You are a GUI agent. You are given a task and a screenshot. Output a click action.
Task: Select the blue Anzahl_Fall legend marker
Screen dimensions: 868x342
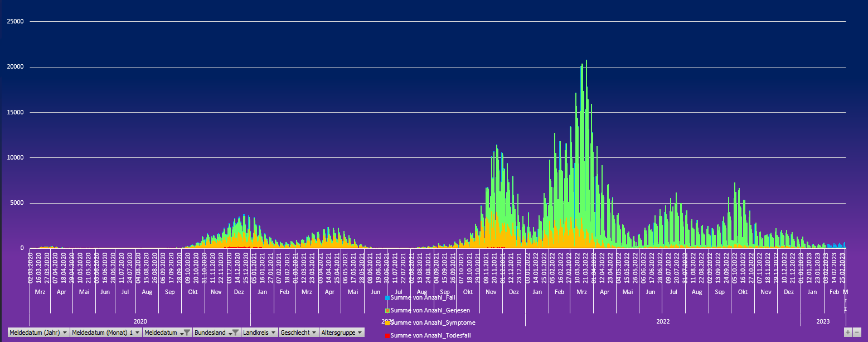click(x=387, y=298)
